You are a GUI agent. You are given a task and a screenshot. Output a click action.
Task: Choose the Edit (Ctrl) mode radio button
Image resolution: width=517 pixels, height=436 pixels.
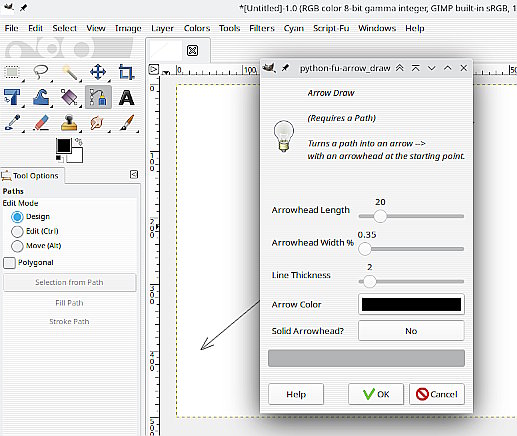(17, 231)
